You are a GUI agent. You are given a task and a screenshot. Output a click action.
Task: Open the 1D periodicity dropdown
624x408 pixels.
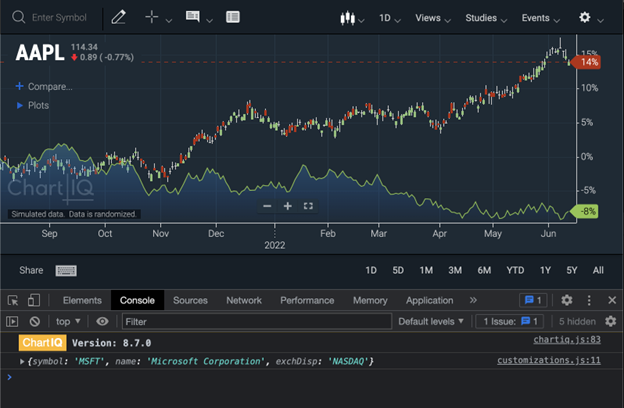pos(390,18)
